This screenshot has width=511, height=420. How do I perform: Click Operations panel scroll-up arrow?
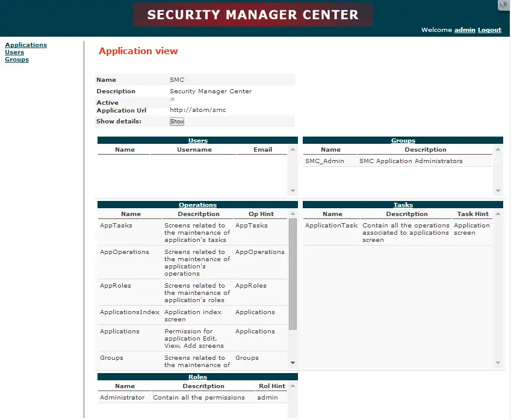pyautogui.click(x=293, y=214)
